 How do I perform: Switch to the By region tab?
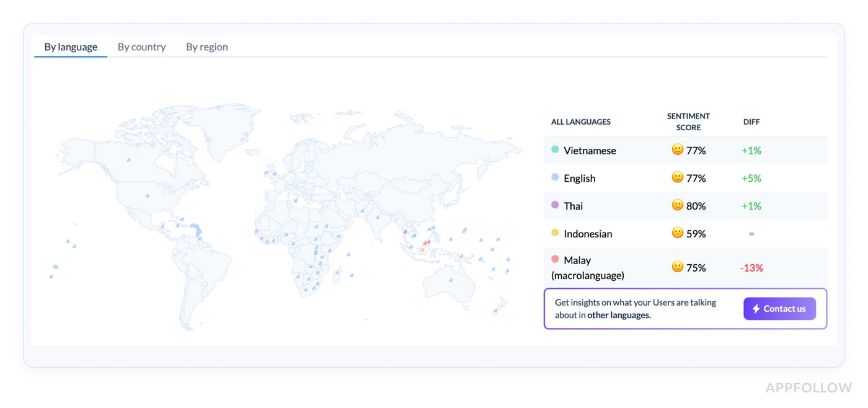[206, 47]
